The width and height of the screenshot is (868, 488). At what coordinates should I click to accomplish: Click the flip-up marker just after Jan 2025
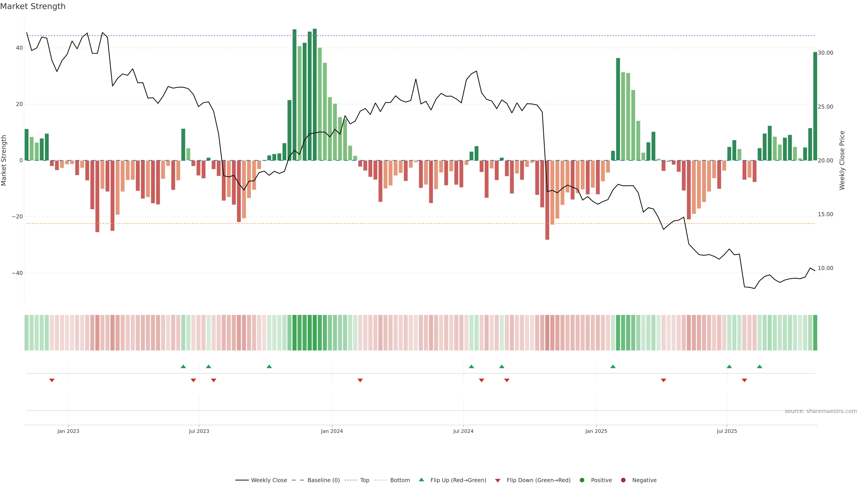click(613, 366)
